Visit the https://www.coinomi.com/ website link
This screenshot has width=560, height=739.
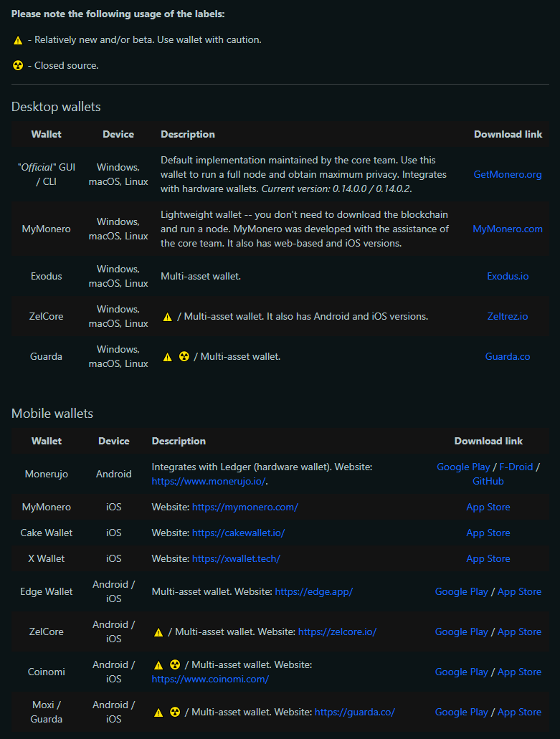click(x=210, y=679)
